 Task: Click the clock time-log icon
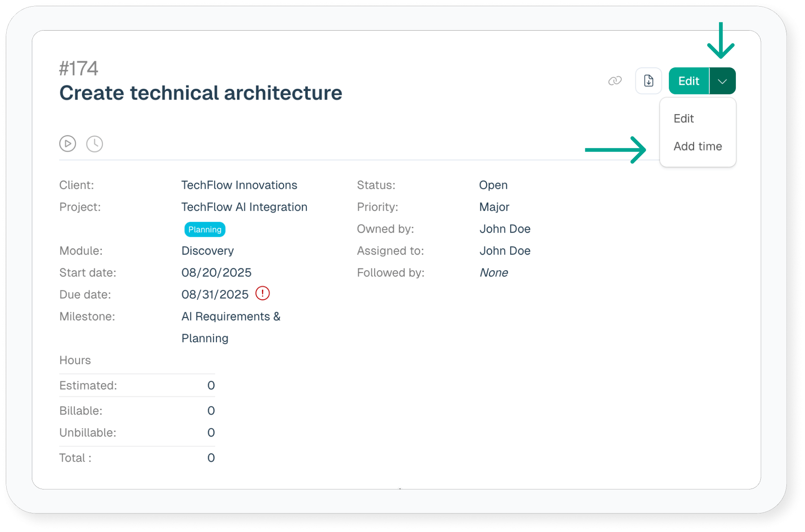click(x=95, y=144)
